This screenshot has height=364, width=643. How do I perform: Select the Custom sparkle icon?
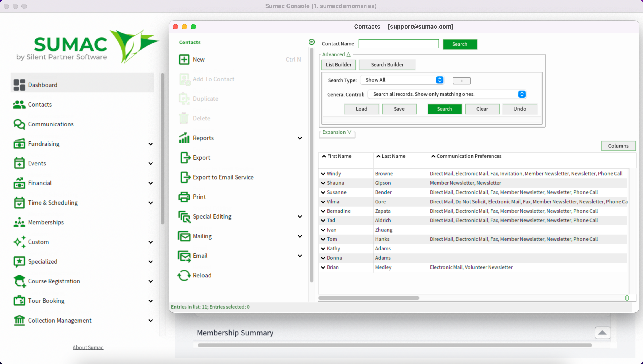(x=19, y=242)
